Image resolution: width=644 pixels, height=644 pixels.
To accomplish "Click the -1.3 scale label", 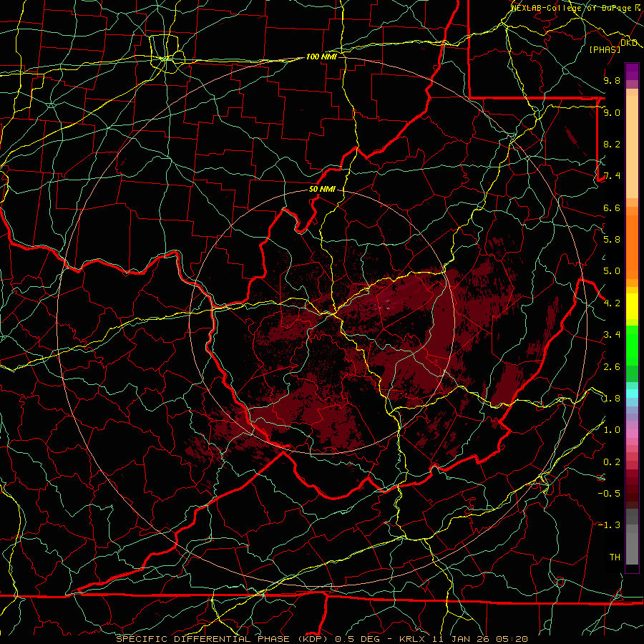I will pos(609,525).
